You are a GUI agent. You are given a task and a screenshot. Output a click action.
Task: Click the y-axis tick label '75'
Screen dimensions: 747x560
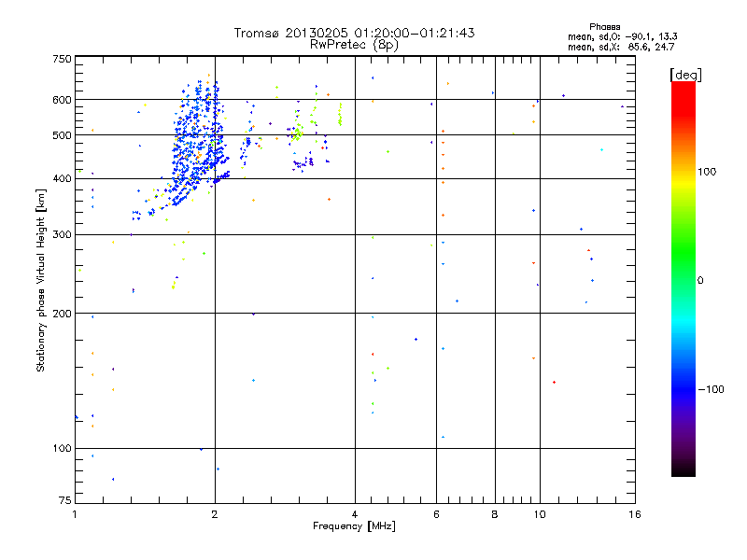click(65, 500)
